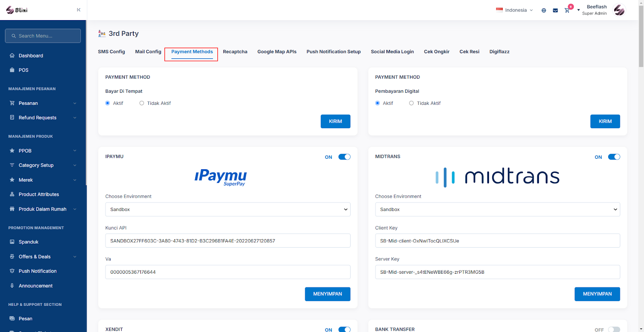
Task: Expand the Offers & Deals chevron
Action: (75, 256)
